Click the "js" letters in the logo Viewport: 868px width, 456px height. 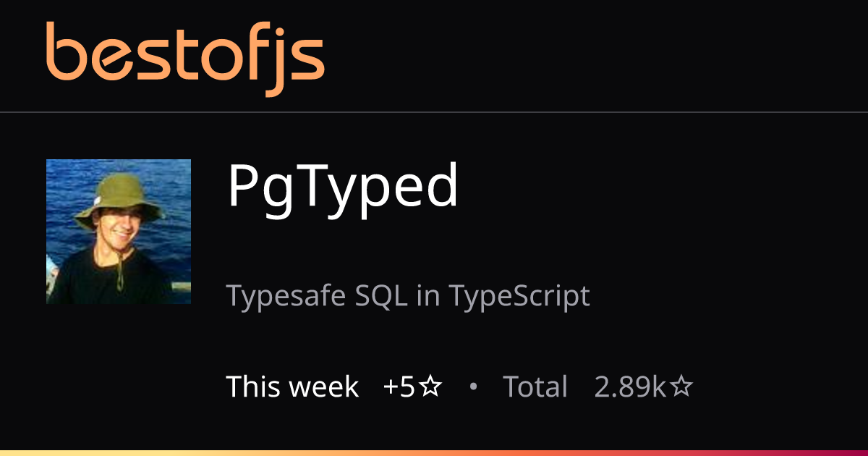pyautogui.click(x=294, y=62)
